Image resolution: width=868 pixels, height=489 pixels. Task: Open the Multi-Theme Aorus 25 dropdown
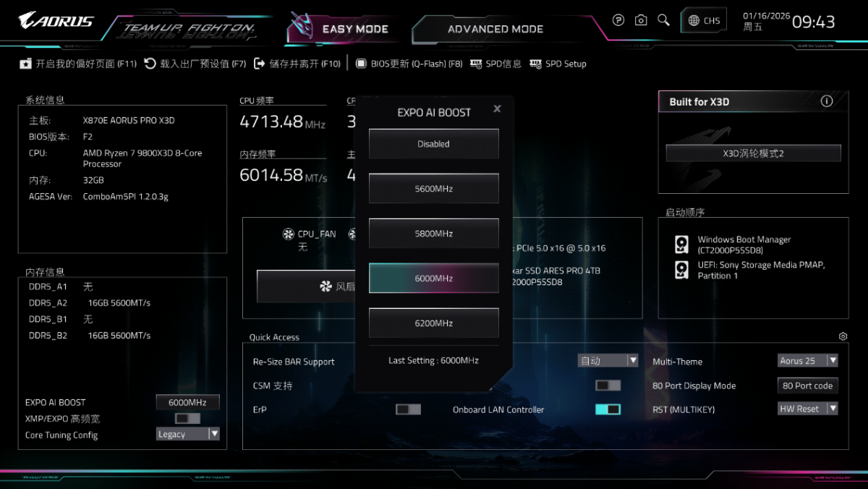[x=808, y=360]
